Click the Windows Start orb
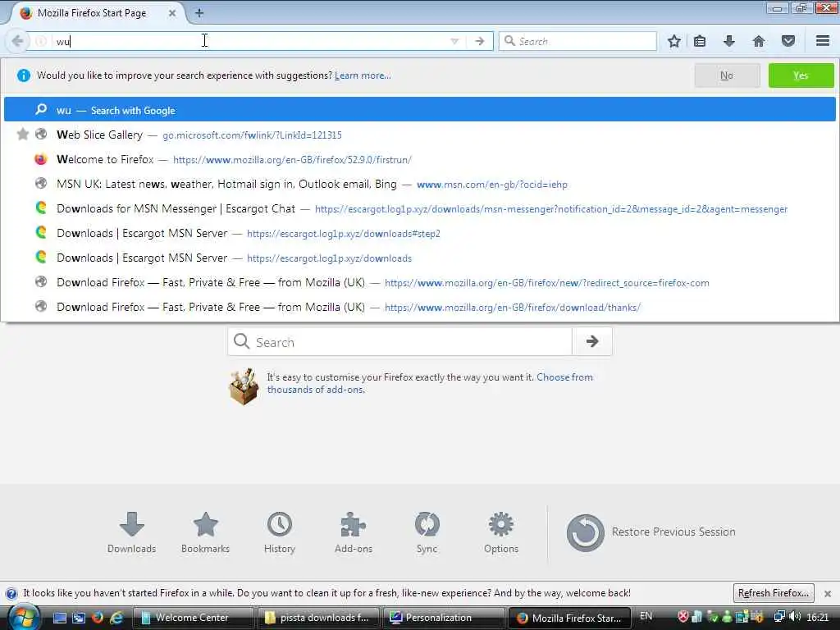Viewport: 840px width, 630px height. click(x=22, y=618)
